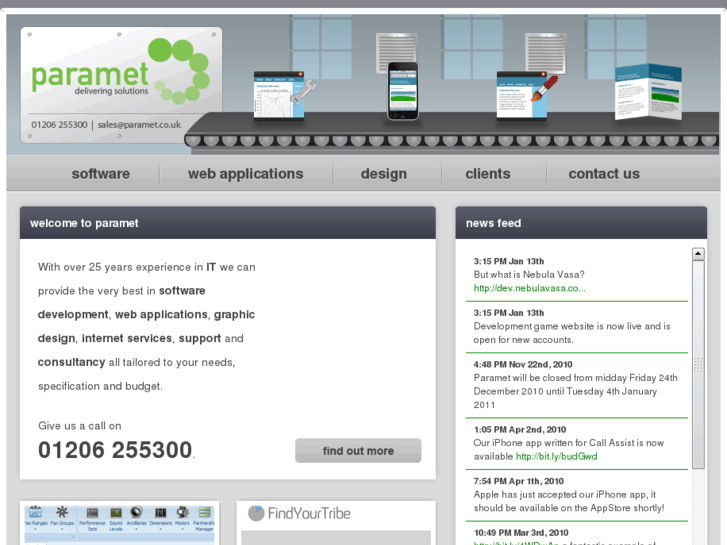Go to the web applications section
The image size is (727, 545).
(x=245, y=174)
